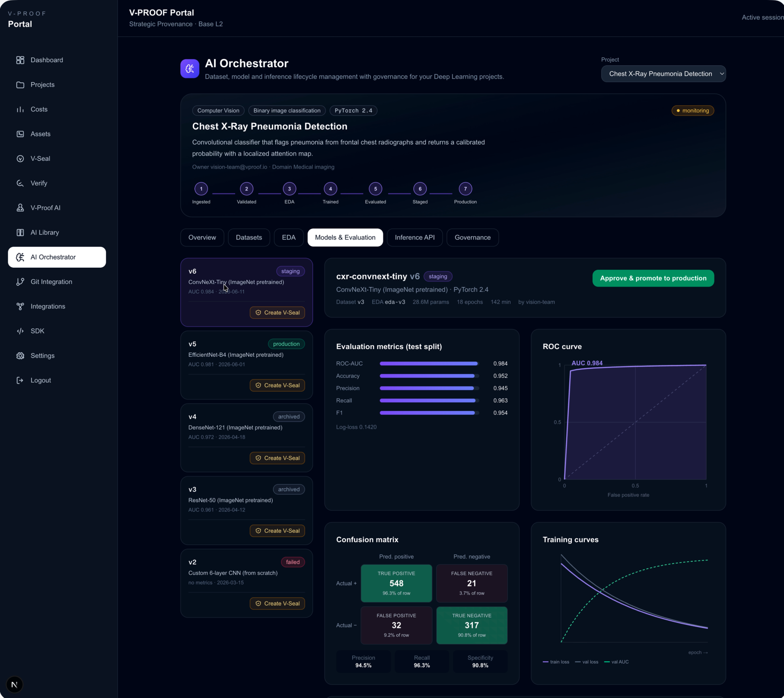The width and height of the screenshot is (784, 698).
Task: Click the True Negative 317 cell
Action: 472,625
